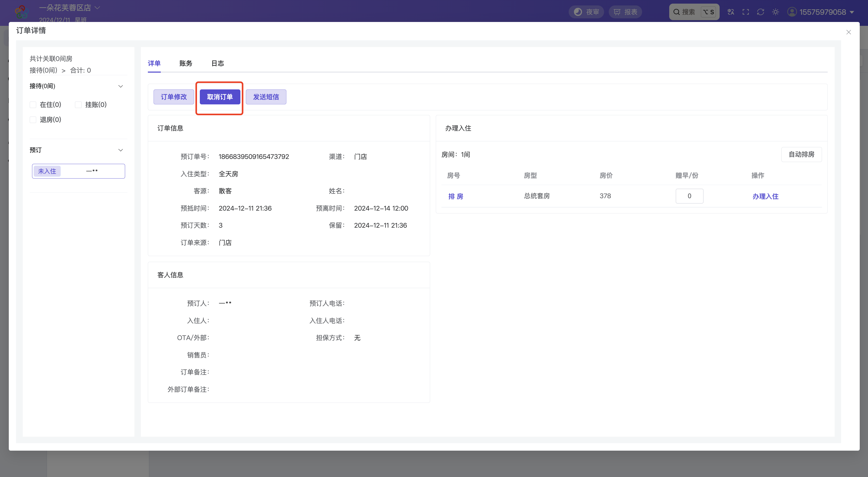This screenshot has width=868, height=477.
Task: Open the search box in header
Action: (x=694, y=12)
